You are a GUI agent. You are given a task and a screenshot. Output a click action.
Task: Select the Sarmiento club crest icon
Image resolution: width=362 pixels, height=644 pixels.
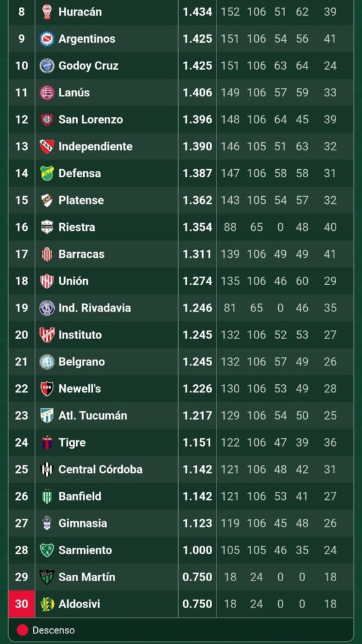tap(47, 550)
